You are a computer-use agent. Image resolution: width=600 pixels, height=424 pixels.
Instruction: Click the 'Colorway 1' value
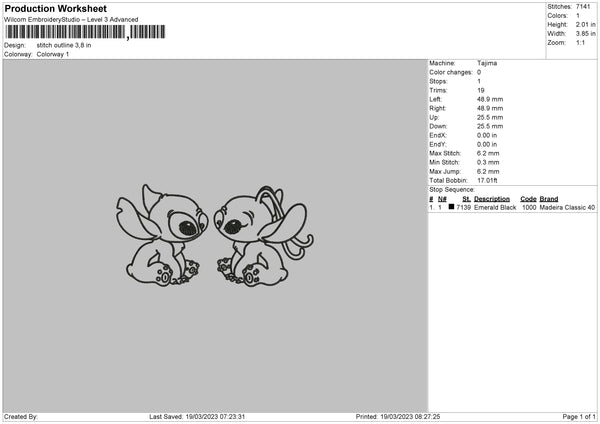pyautogui.click(x=53, y=54)
